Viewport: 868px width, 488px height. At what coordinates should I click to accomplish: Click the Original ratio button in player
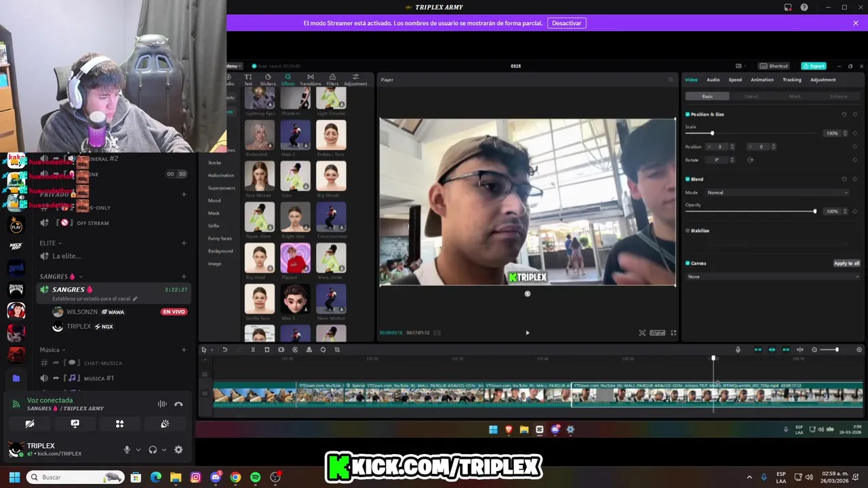658,333
